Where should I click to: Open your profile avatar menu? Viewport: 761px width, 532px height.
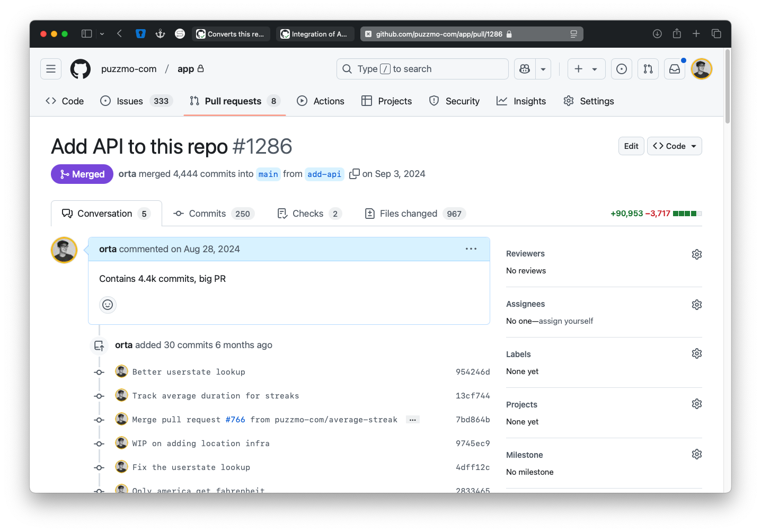point(701,69)
